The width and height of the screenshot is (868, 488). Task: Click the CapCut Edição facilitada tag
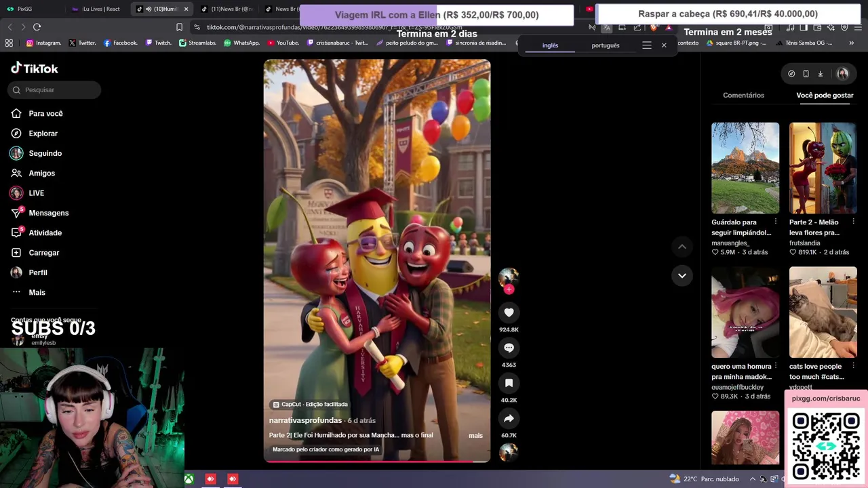310,405
